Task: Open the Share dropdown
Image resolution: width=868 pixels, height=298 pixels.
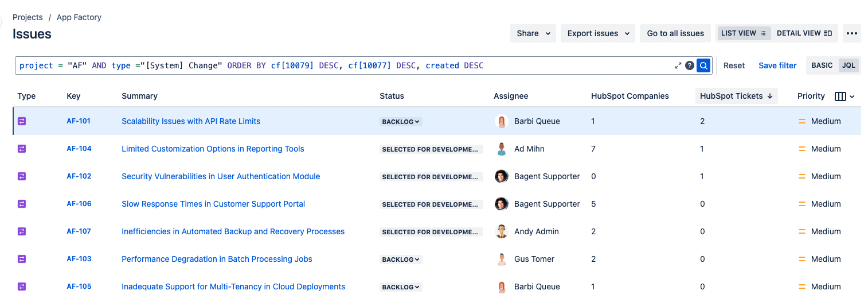Action: point(533,33)
